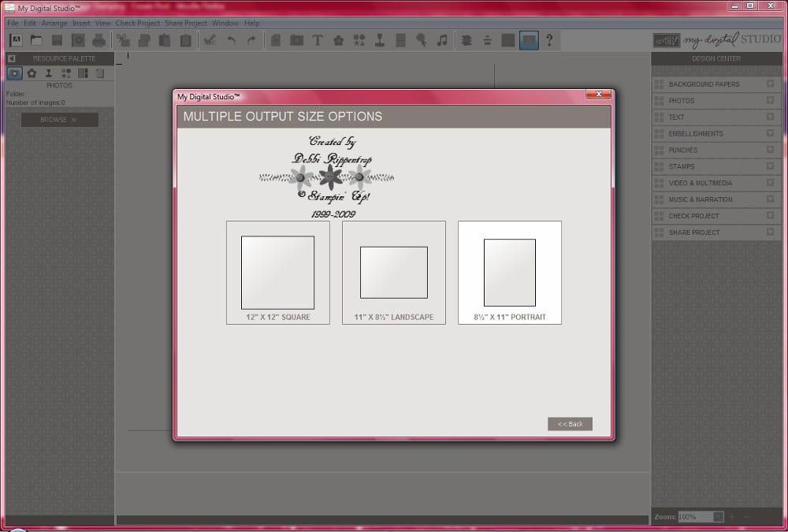The height and width of the screenshot is (532, 788).
Task: Open the View menu
Action: [102, 23]
